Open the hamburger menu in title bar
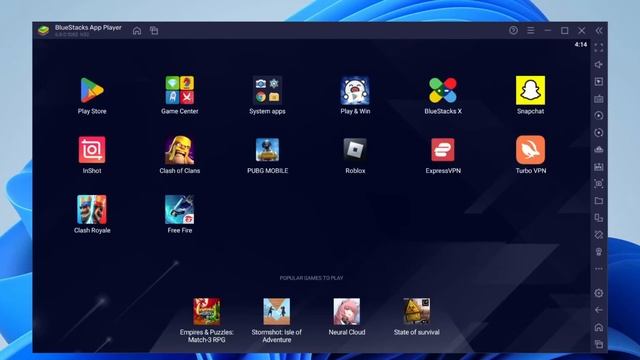 (531, 31)
